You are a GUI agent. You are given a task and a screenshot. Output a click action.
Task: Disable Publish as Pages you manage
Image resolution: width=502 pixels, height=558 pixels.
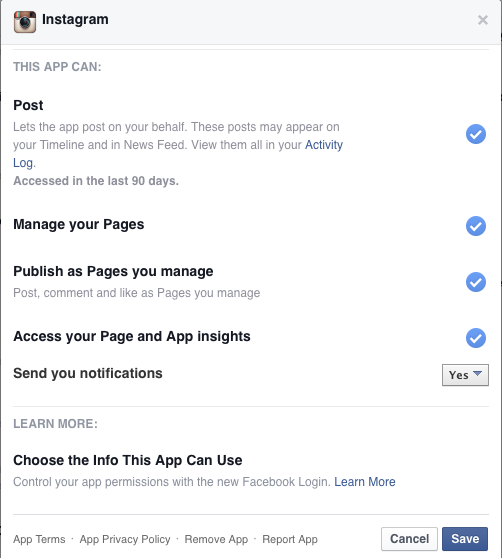pos(476,282)
